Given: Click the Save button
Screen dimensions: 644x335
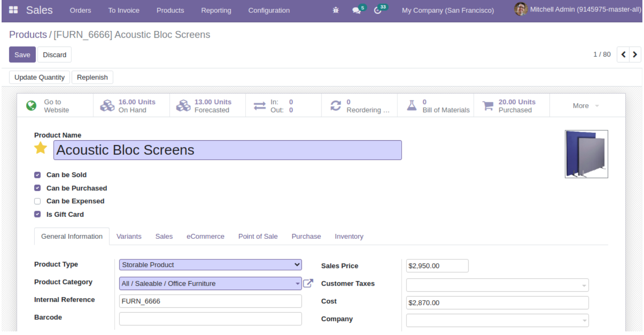Looking at the screenshot, I should click(x=22, y=55).
